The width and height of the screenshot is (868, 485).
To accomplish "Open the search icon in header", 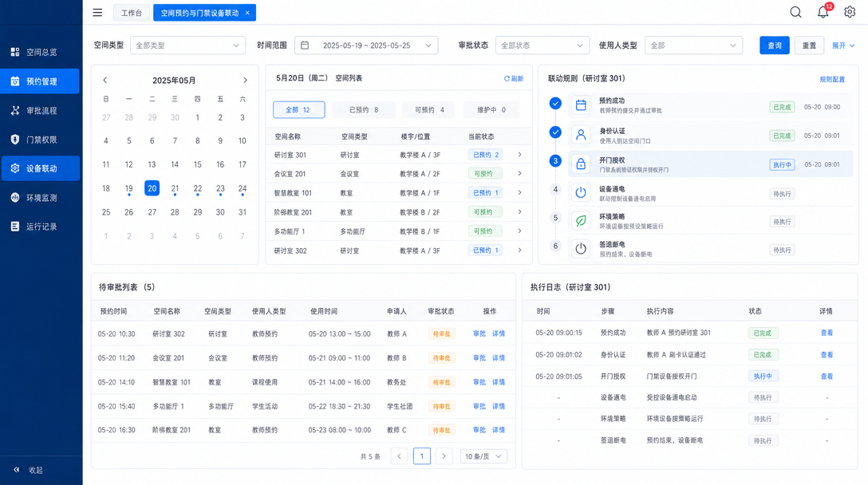I will (795, 12).
